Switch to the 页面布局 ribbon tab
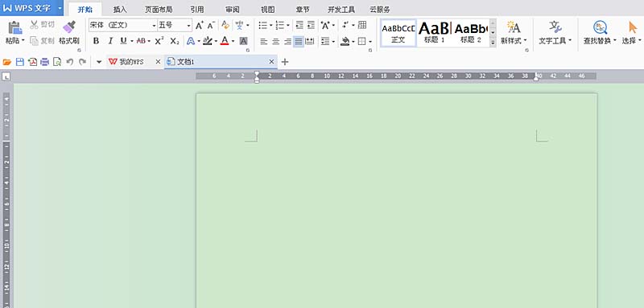644x308 pixels. tap(159, 10)
